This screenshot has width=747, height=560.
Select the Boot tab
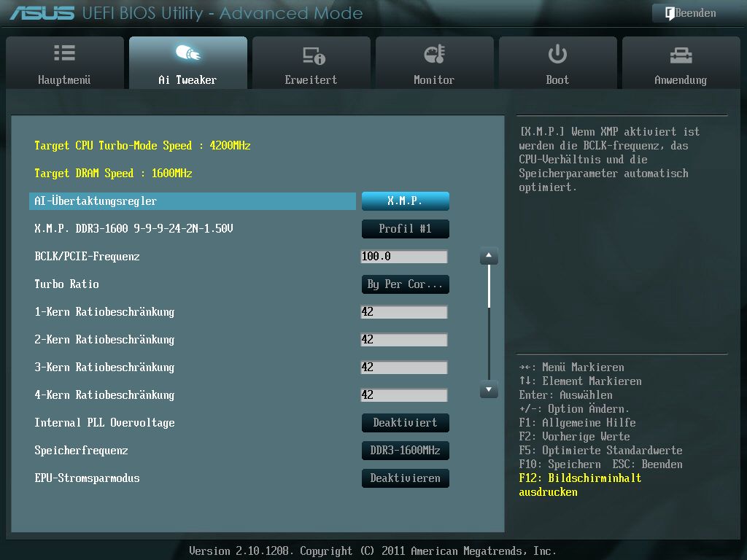pyautogui.click(x=558, y=63)
